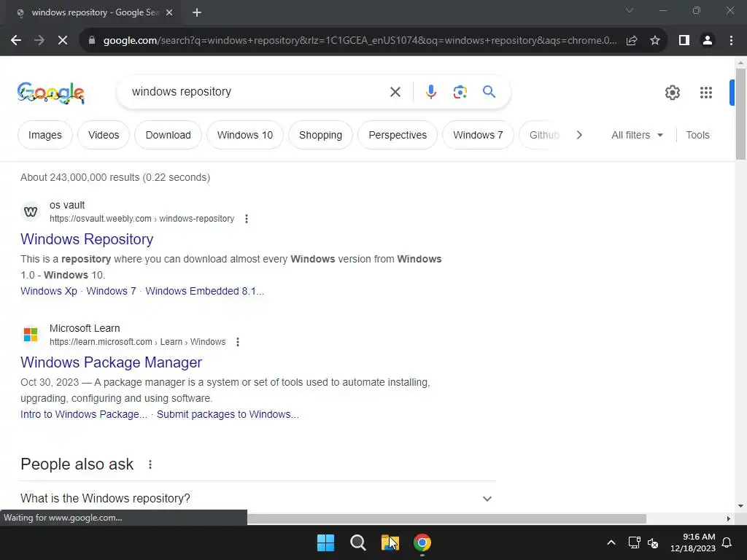747x560 pixels.
Task: Switch to Shopping results
Action: pyautogui.click(x=321, y=135)
